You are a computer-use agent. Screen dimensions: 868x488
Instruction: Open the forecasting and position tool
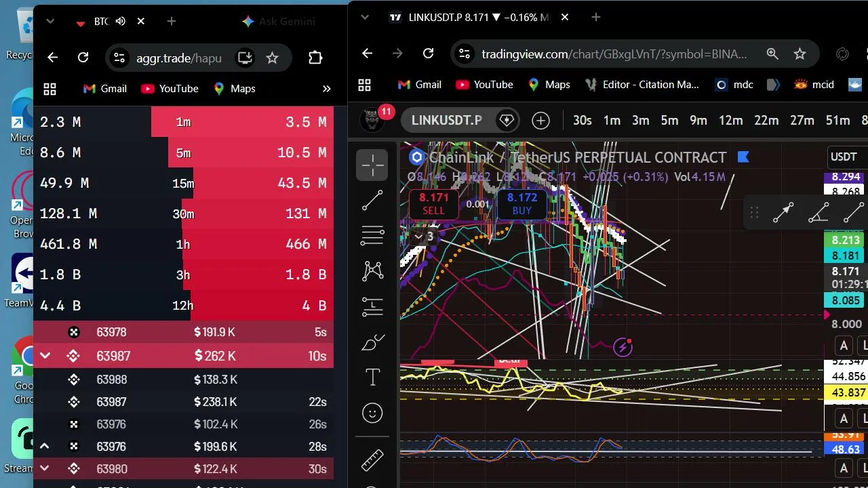pyautogui.click(x=372, y=306)
